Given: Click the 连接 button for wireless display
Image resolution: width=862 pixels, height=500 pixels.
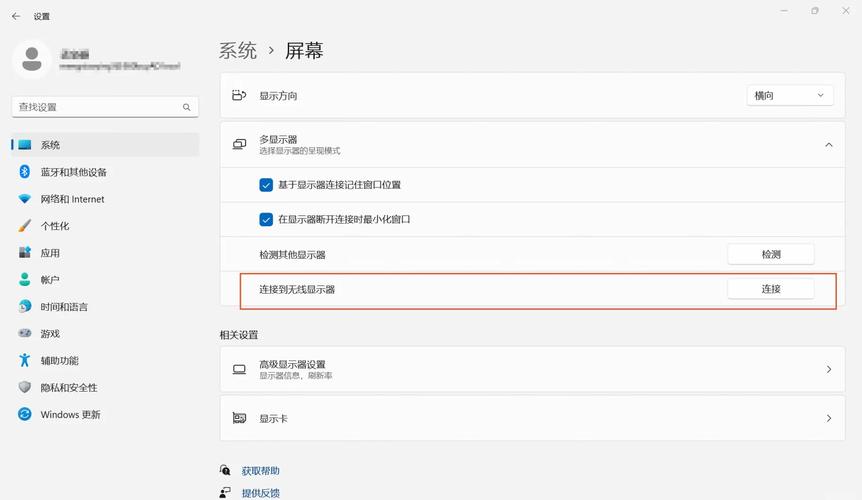Looking at the screenshot, I should coord(770,289).
